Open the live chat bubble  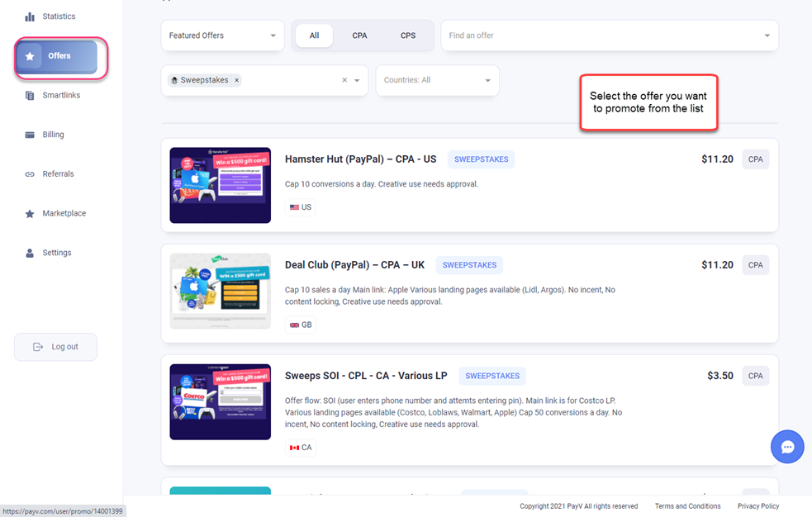click(x=787, y=447)
